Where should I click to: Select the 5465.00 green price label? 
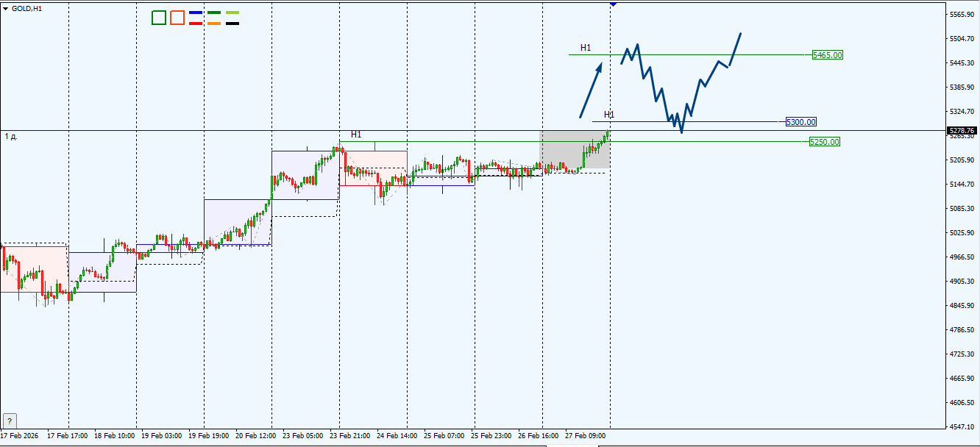(828, 55)
